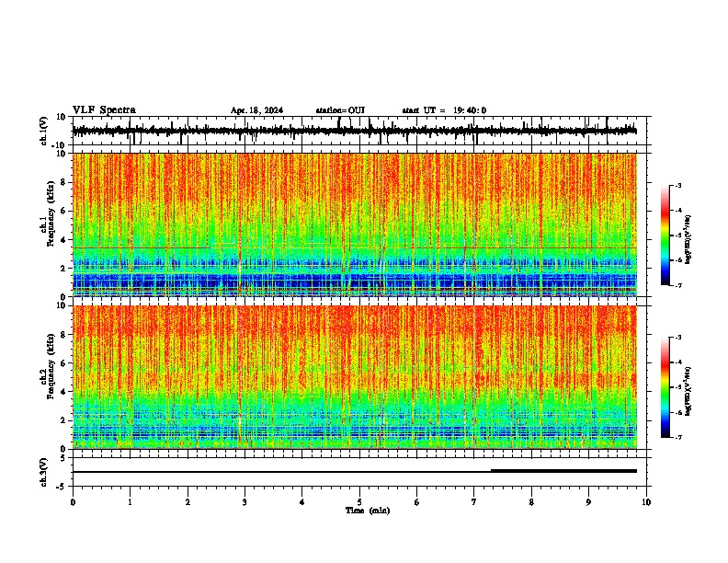This screenshot has width=728, height=563.
Task: Click the time axis tick label "4"
Action: (302, 502)
